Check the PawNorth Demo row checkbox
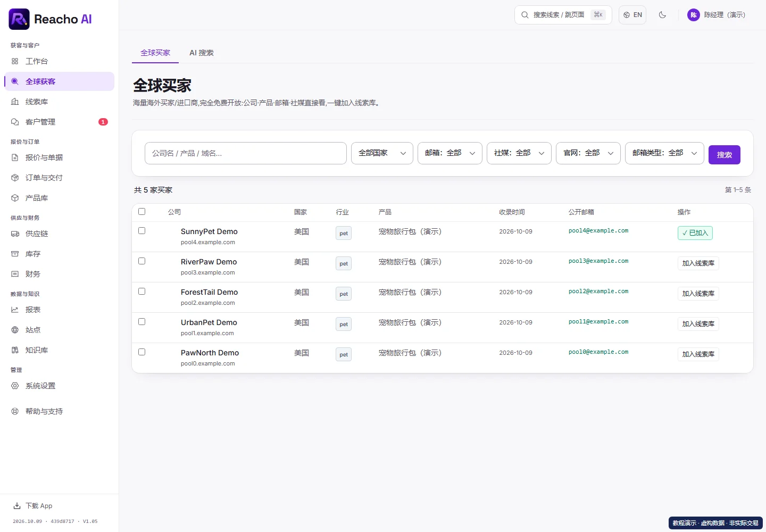766x532 pixels. [142, 352]
